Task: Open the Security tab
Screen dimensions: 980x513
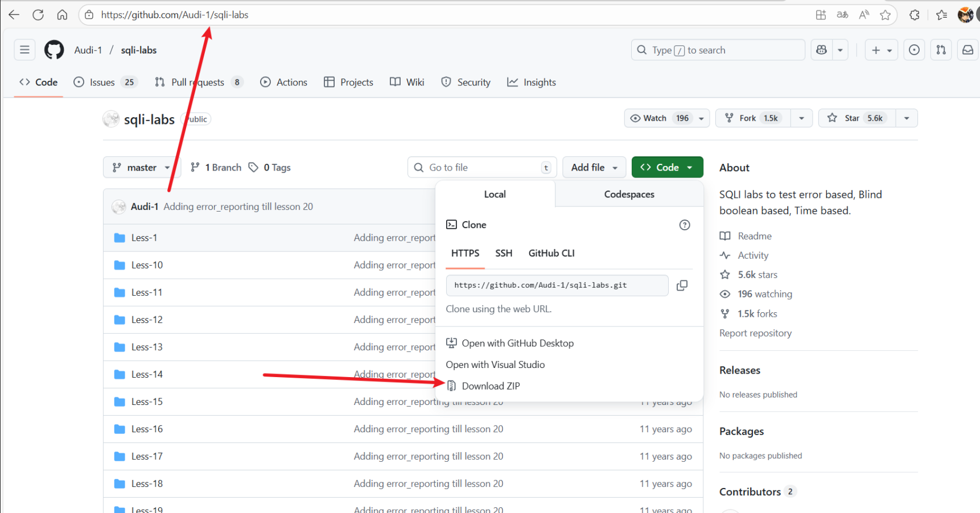Action: click(466, 82)
